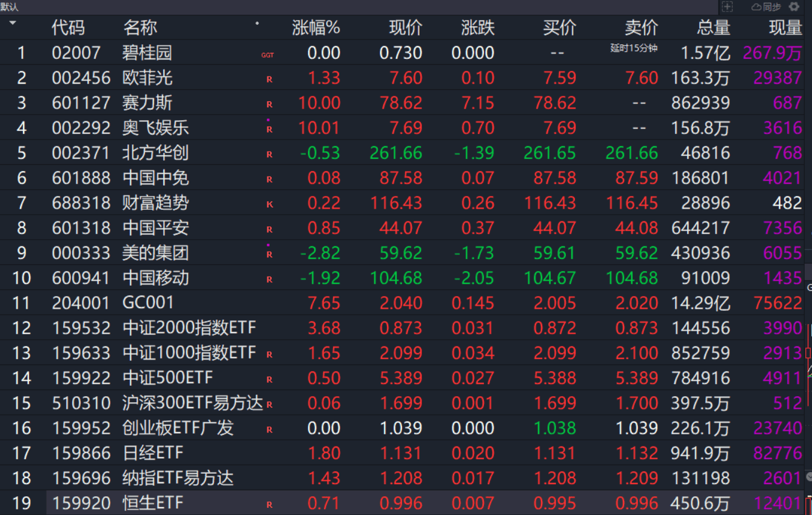Click the 延时15分钟 delay notice

[x=634, y=49]
